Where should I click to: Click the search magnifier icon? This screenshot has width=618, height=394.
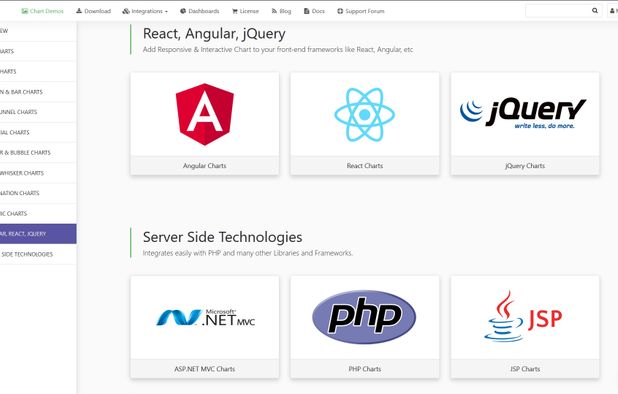pyautogui.click(x=595, y=11)
